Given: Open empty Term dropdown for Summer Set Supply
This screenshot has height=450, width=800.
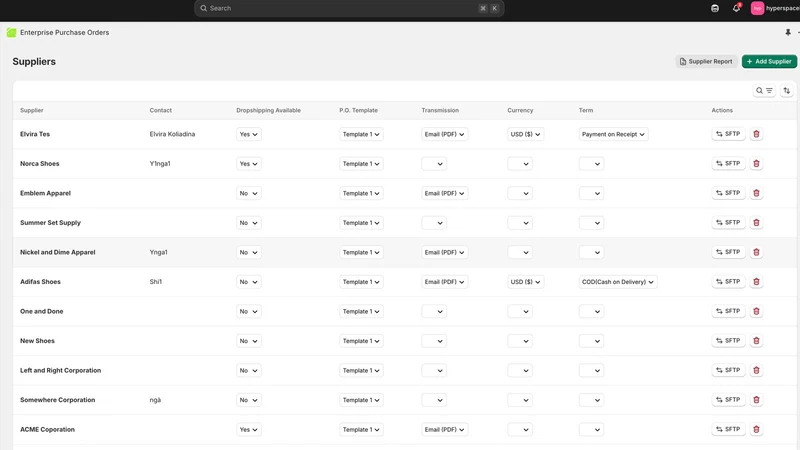Looking at the screenshot, I should coord(591,223).
